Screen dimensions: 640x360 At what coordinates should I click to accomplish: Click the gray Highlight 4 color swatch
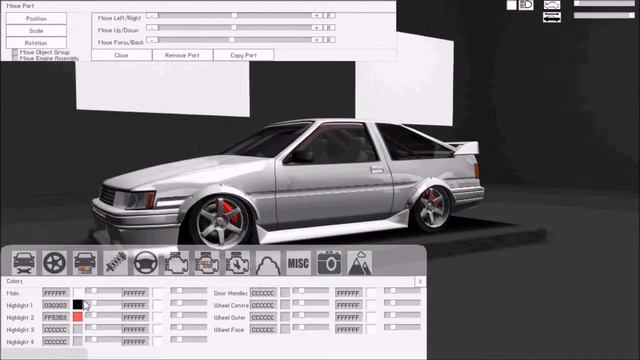[78, 341]
